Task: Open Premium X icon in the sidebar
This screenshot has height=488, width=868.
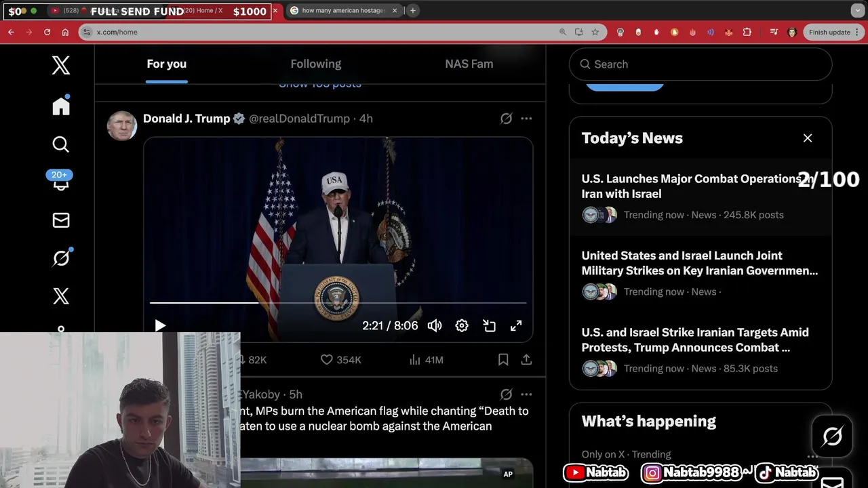Action: tap(61, 296)
